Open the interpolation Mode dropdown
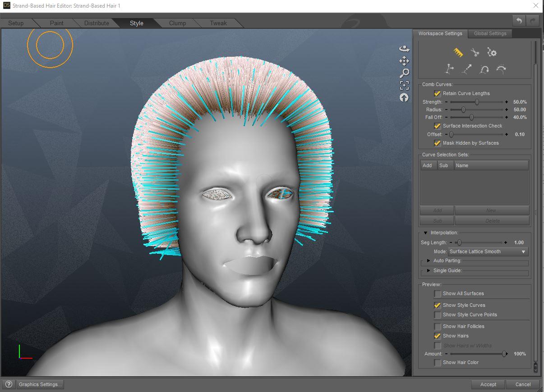 [x=487, y=251]
